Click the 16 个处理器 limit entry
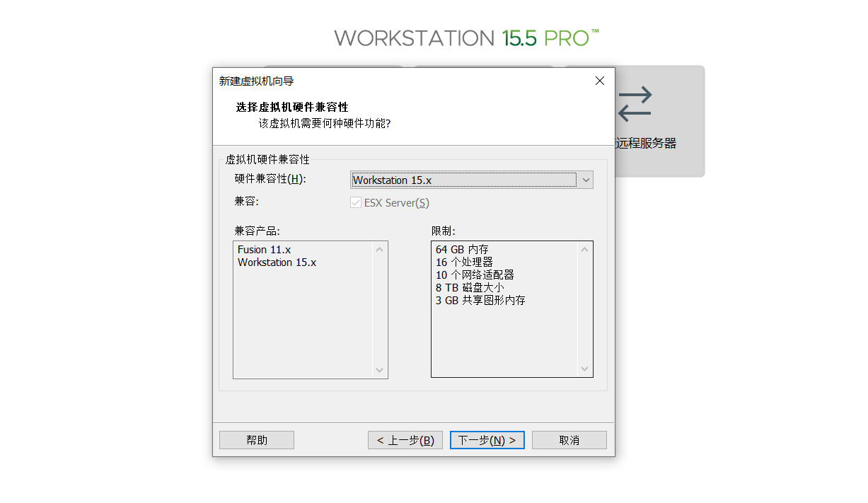 (464, 262)
